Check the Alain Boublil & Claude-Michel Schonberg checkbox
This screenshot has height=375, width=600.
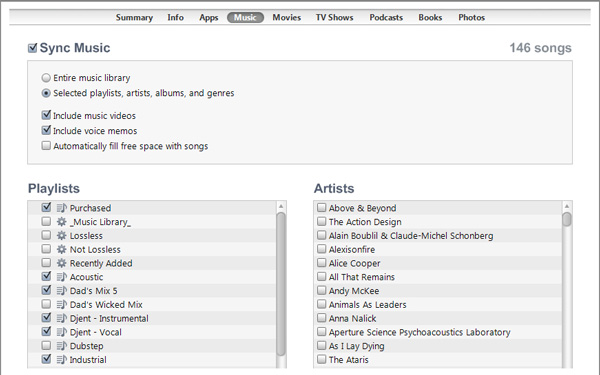point(321,235)
